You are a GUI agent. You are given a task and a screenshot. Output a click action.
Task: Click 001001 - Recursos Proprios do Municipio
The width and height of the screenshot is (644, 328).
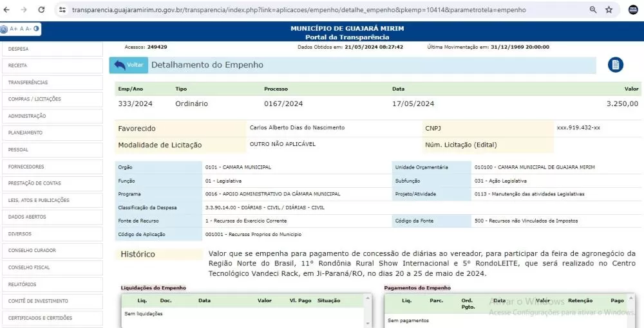(253, 235)
